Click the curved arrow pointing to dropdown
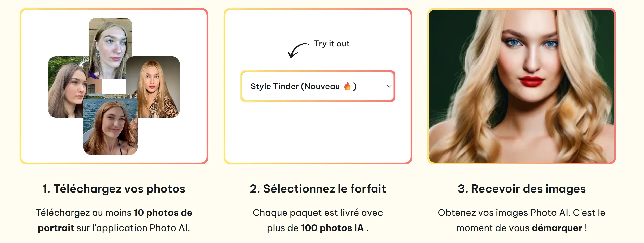Viewport: 644px width, 243px height. click(x=297, y=50)
